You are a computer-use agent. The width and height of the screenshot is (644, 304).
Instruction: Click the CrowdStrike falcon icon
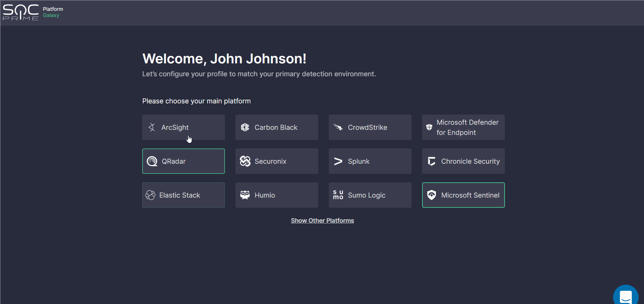point(338,127)
